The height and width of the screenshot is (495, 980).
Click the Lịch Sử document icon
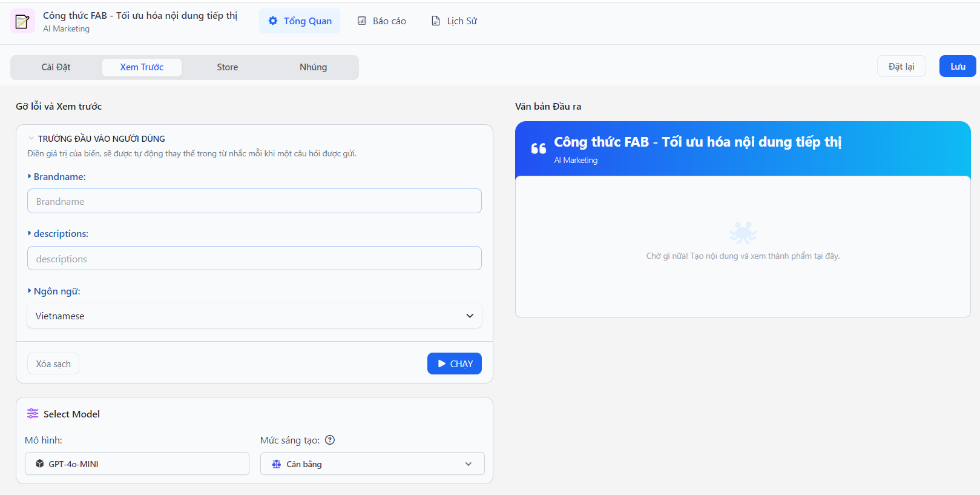[x=435, y=21]
